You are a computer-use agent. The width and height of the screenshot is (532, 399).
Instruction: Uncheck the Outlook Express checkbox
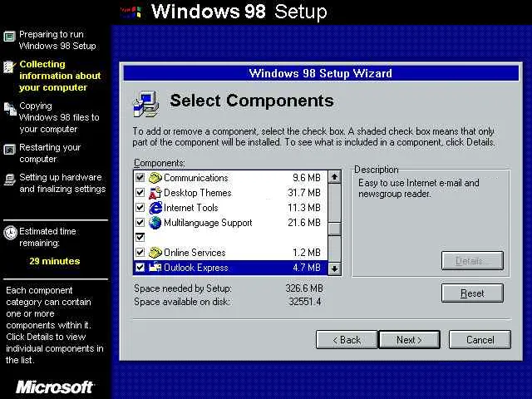[x=140, y=268]
